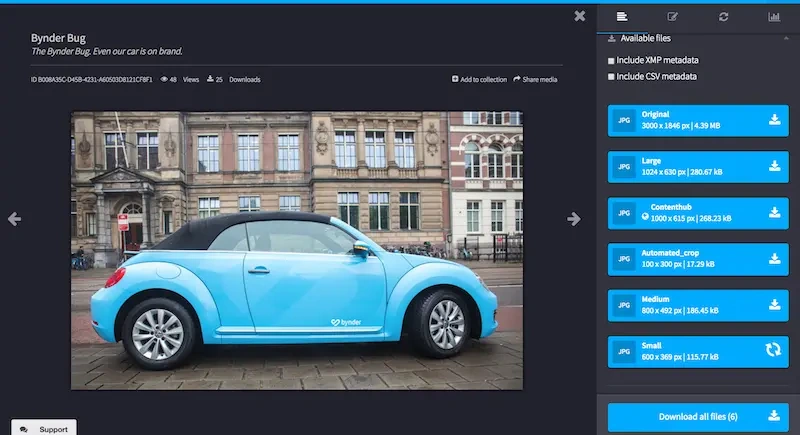This screenshot has width=800, height=435.
Task: Click the Bynder Bug car image preview
Action: click(297, 249)
